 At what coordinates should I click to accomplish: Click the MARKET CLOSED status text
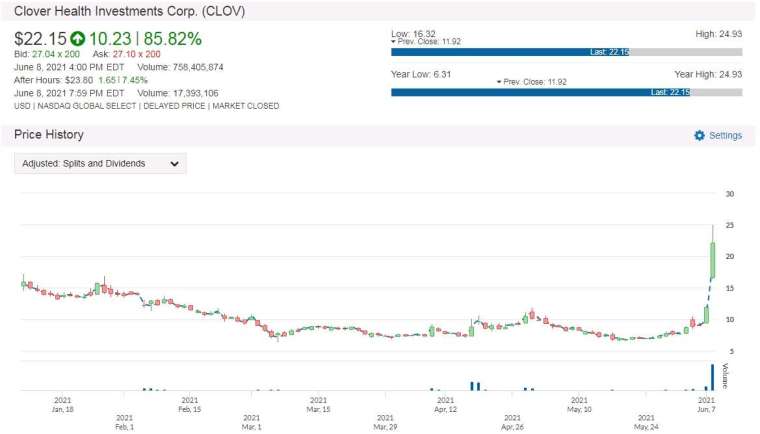click(246, 106)
